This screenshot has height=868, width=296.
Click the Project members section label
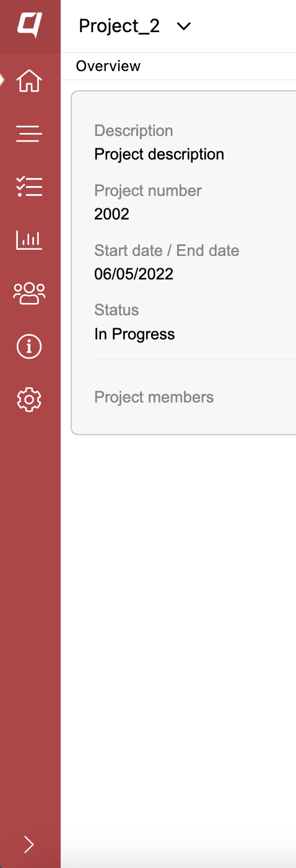pyautogui.click(x=154, y=397)
